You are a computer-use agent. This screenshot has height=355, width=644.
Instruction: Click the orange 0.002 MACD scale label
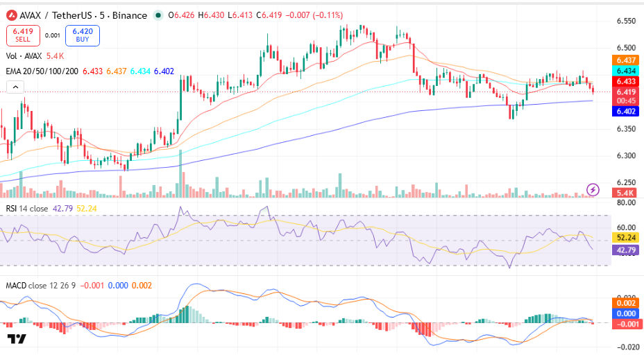click(x=625, y=303)
